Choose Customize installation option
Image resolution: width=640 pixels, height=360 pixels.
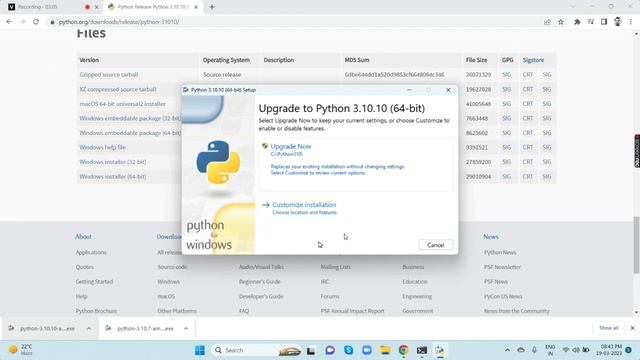click(304, 205)
